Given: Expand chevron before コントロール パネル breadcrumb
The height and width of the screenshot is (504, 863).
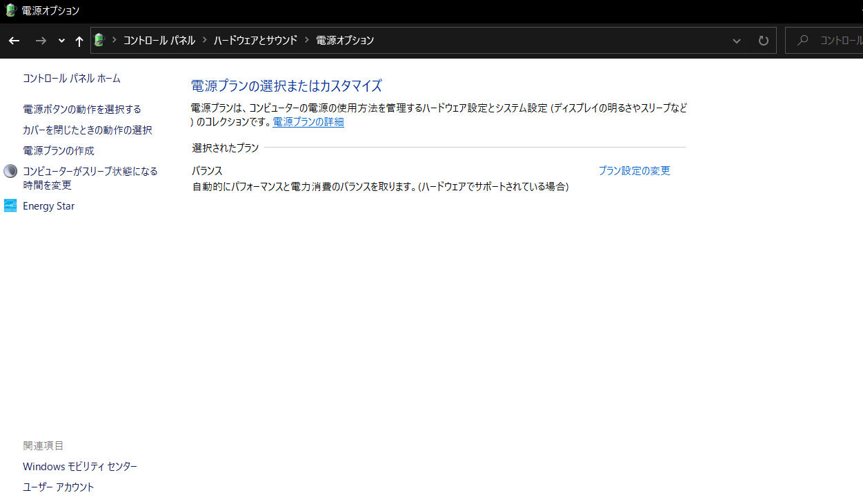Looking at the screenshot, I should point(115,40).
